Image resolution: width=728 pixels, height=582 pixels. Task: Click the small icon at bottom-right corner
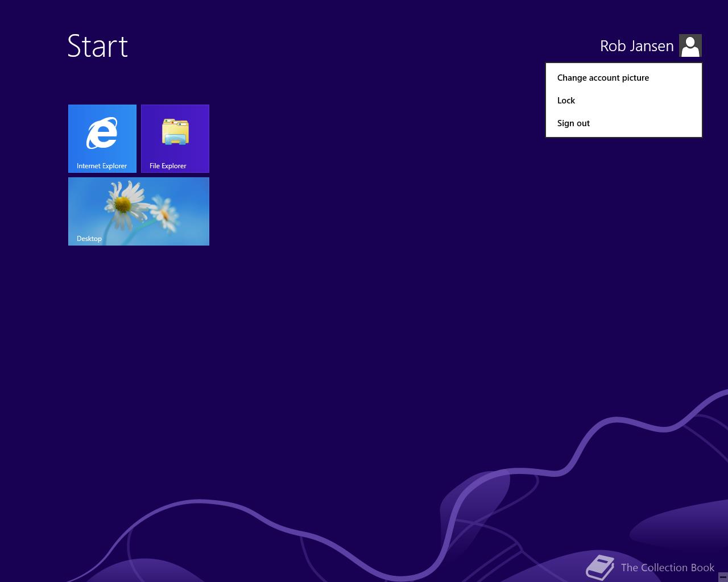point(722,577)
